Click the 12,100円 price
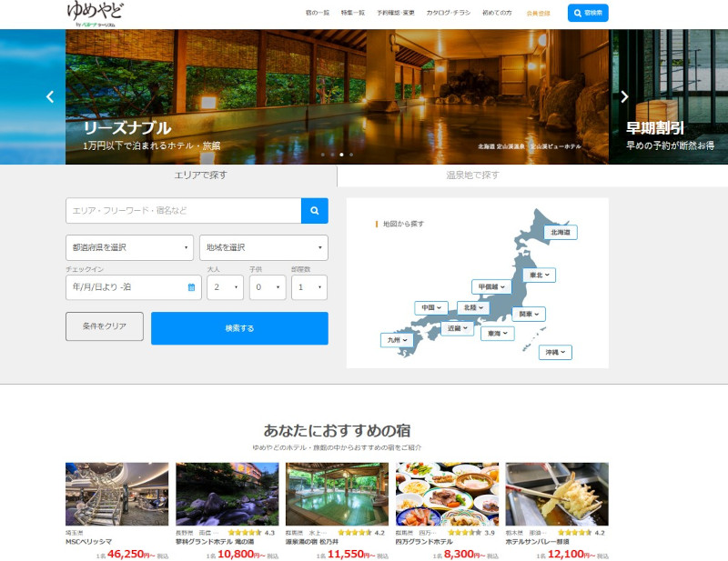Viewport: 728px width, 561px height. (571, 554)
